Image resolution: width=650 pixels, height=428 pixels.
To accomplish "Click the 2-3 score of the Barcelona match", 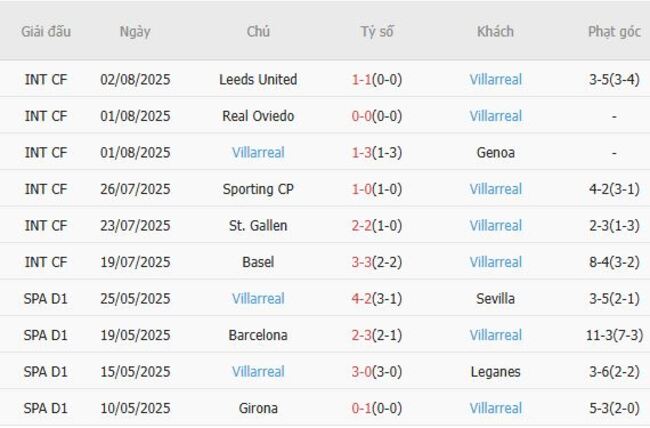I will pos(361,335).
